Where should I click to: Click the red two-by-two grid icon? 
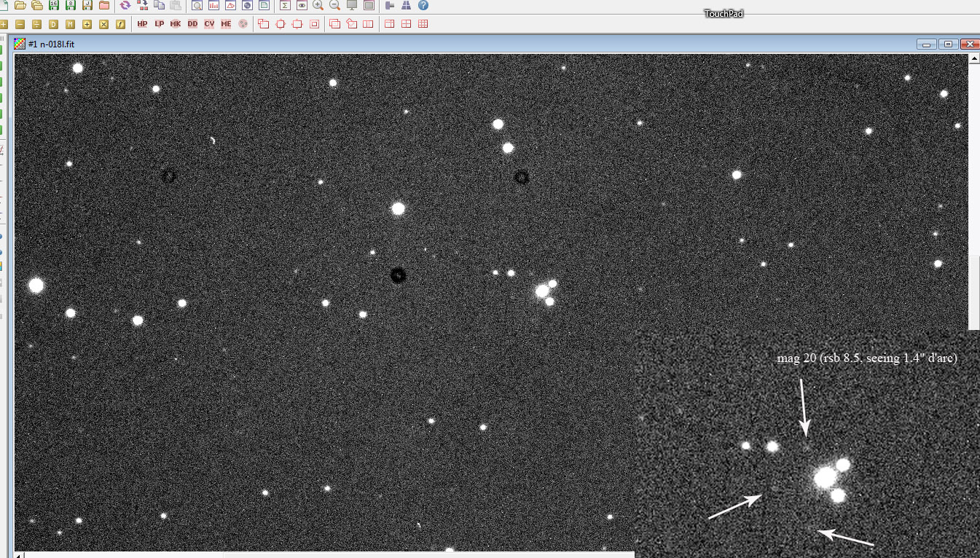pyautogui.click(x=407, y=24)
